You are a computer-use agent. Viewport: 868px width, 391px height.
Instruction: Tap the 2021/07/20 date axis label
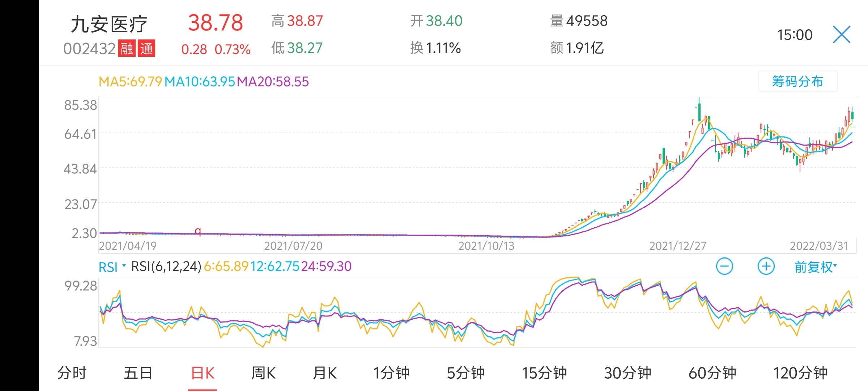click(293, 246)
